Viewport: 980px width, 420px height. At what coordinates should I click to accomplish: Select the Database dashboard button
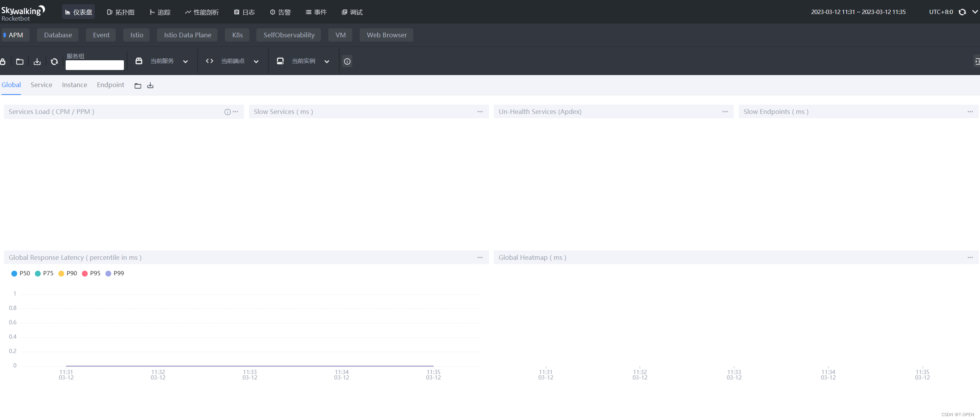click(58, 35)
